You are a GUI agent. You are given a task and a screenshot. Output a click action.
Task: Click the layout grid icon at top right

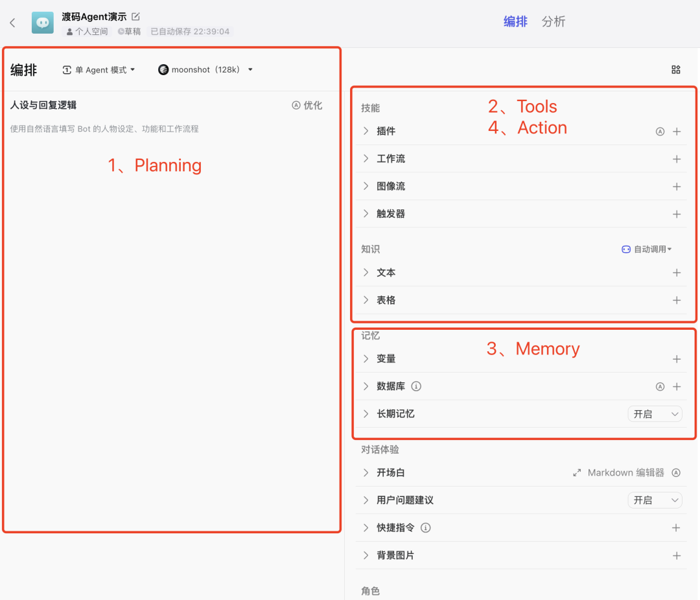[x=676, y=69]
